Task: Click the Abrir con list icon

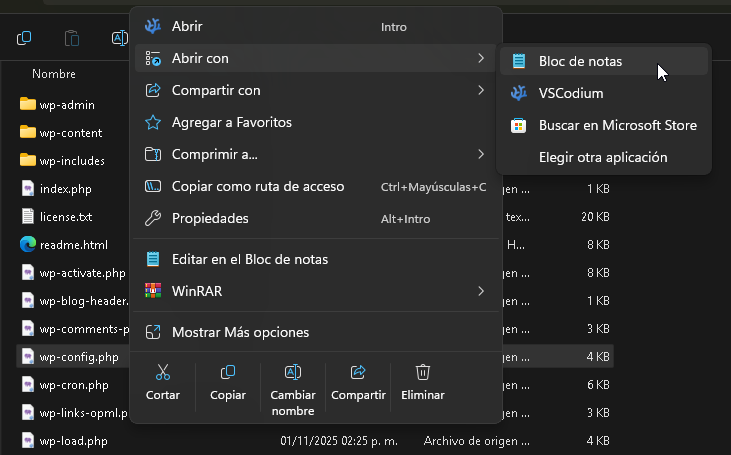Action: pyautogui.click(x=153, y=58)
